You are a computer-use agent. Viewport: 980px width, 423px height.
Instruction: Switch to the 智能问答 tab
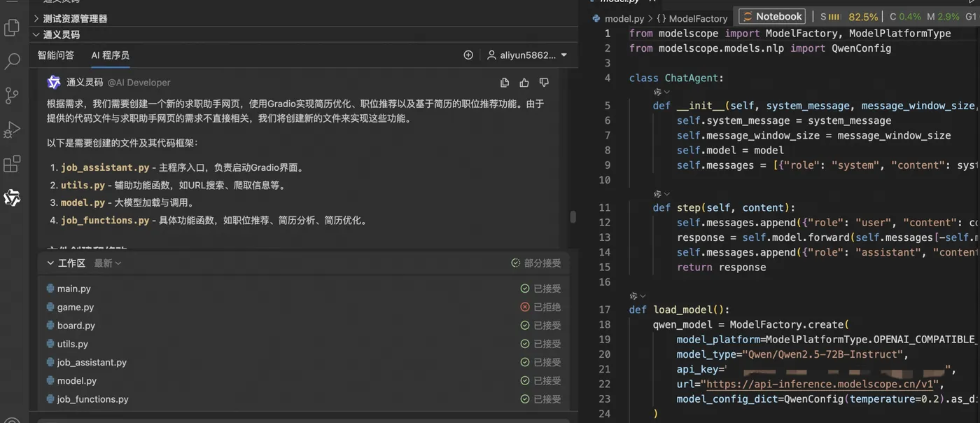[56, 55]
